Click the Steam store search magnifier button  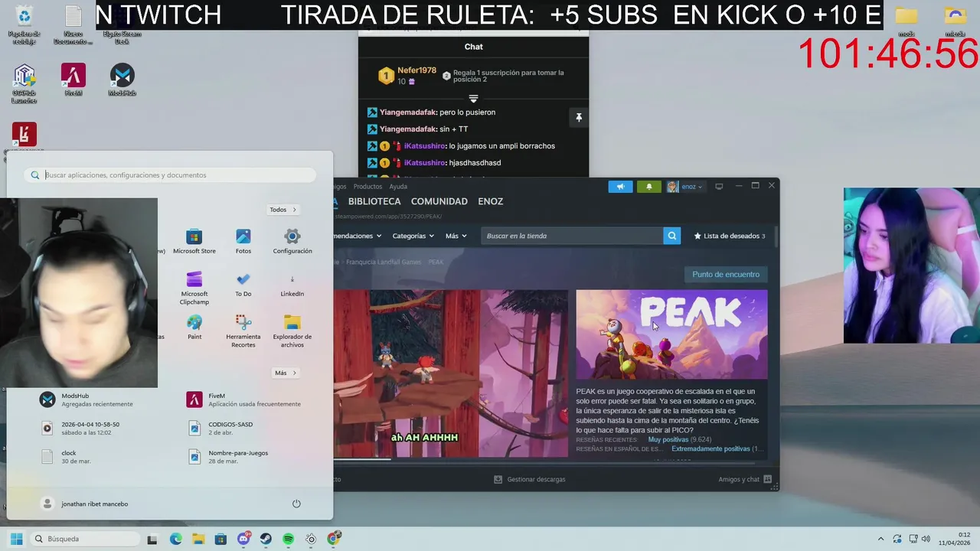click(x=672, y=236)
